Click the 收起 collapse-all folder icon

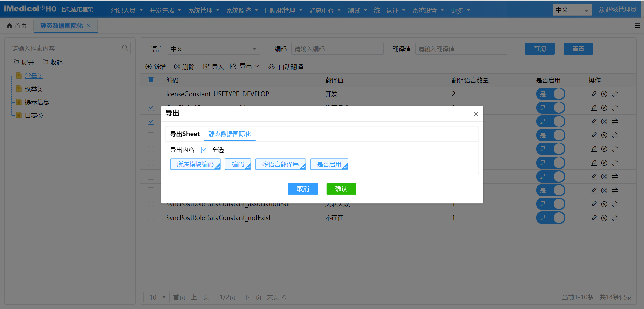(45, 62)
